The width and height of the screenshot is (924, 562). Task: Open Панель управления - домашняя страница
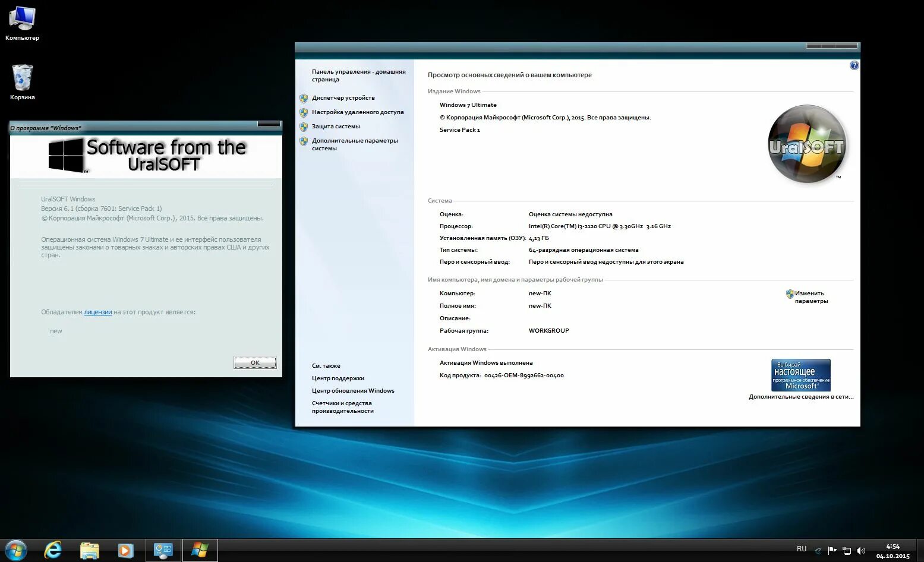pyautogui.click(x=358, y=75)
